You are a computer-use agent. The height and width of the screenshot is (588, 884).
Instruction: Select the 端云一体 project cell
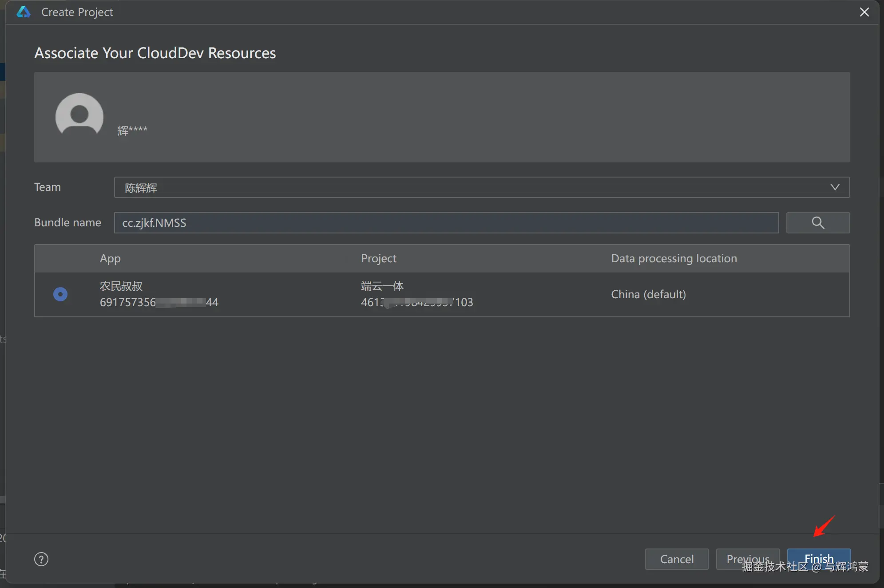(x=382, y=286)
